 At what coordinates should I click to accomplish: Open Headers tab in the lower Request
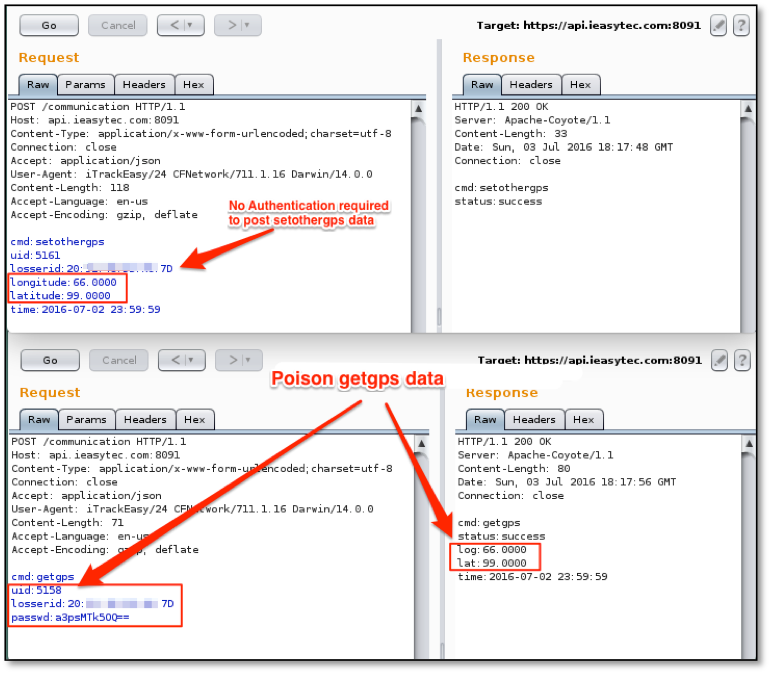pos(145,420)
